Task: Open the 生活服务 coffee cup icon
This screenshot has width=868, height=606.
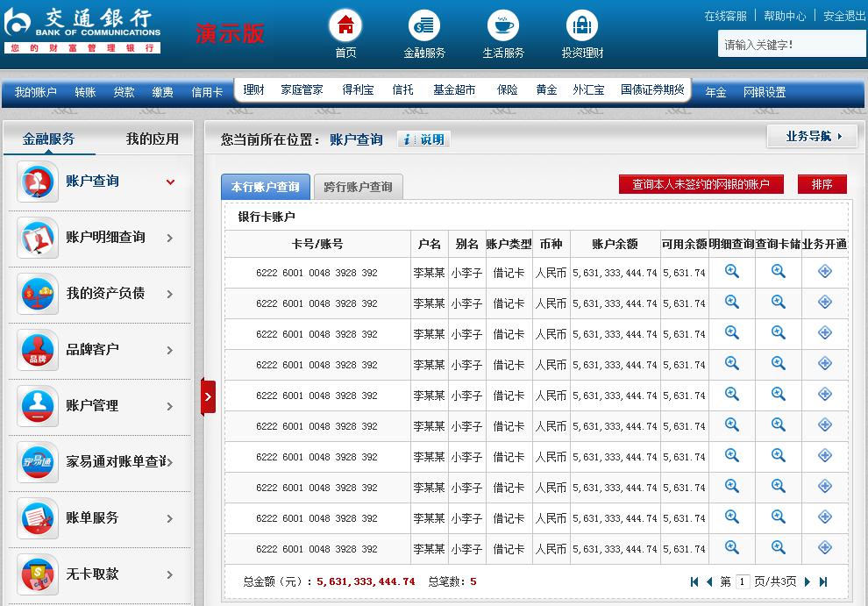Action: click(x=503, y=26)
